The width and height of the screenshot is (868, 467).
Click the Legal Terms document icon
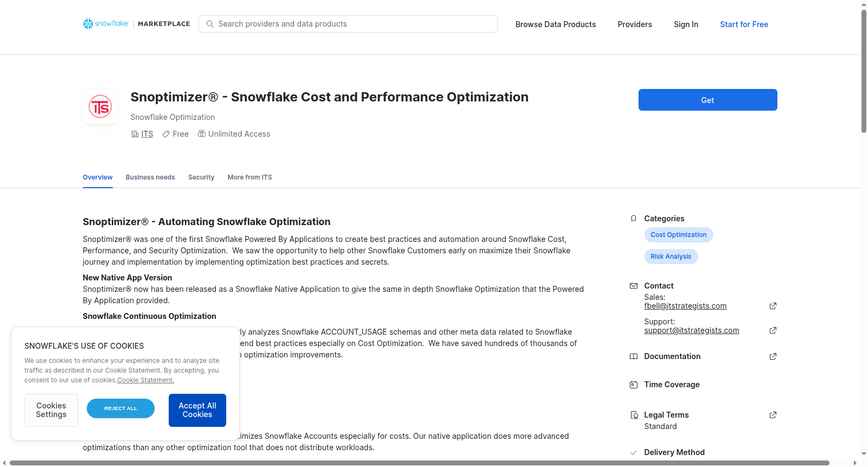tap(634, 415)
